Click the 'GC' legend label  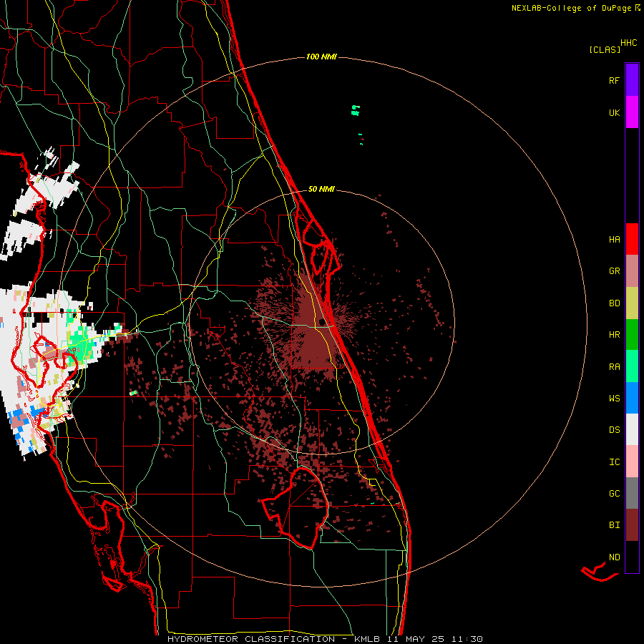pyautogui.click(x=614, y=494)
